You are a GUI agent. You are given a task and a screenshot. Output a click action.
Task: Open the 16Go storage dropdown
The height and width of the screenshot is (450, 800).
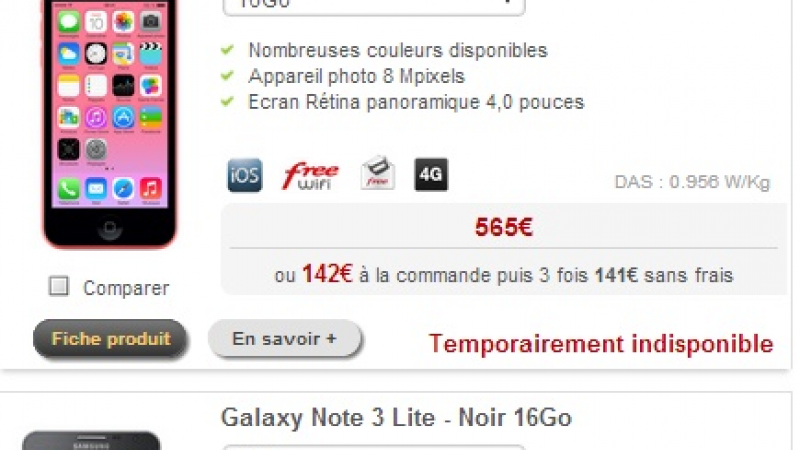point(374,5)
